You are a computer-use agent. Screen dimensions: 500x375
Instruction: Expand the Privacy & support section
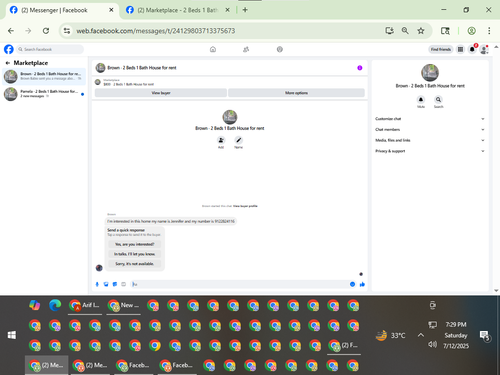[430, 151]
